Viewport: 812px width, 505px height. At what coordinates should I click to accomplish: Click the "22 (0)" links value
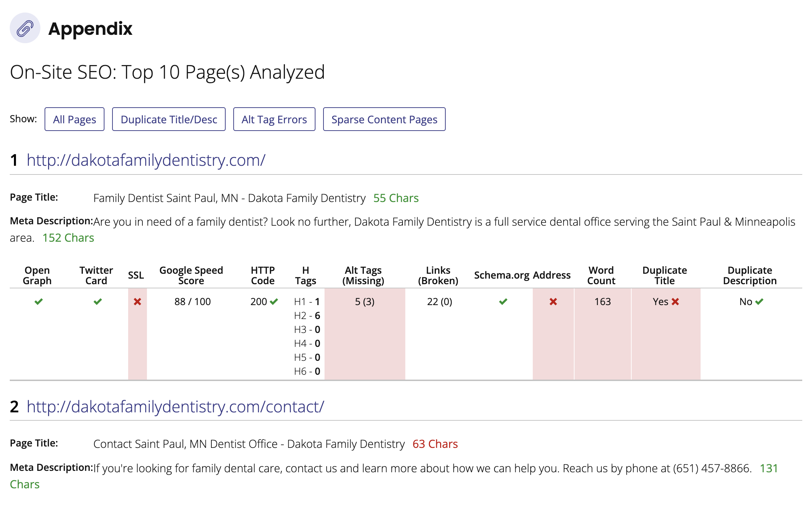(439, 302)
